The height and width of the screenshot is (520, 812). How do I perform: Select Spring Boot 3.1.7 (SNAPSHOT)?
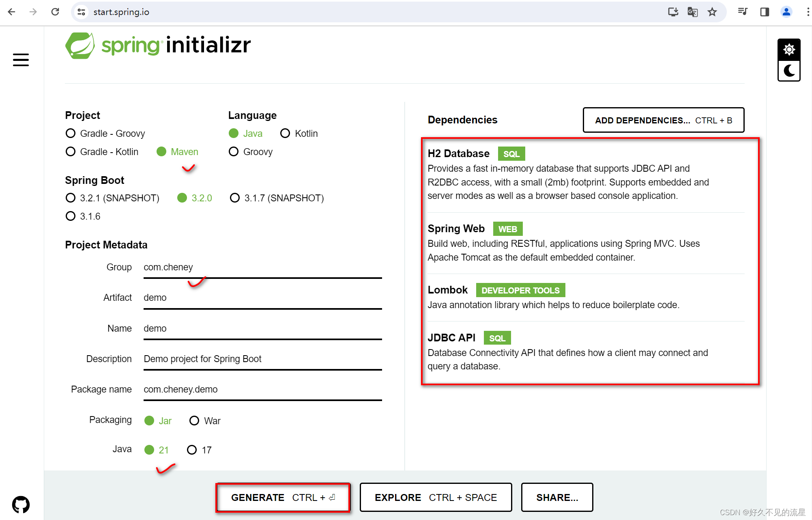point(277,198)
